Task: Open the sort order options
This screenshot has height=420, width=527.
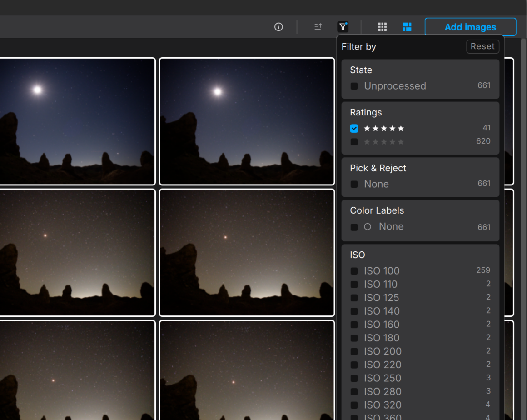Action: 318,27
